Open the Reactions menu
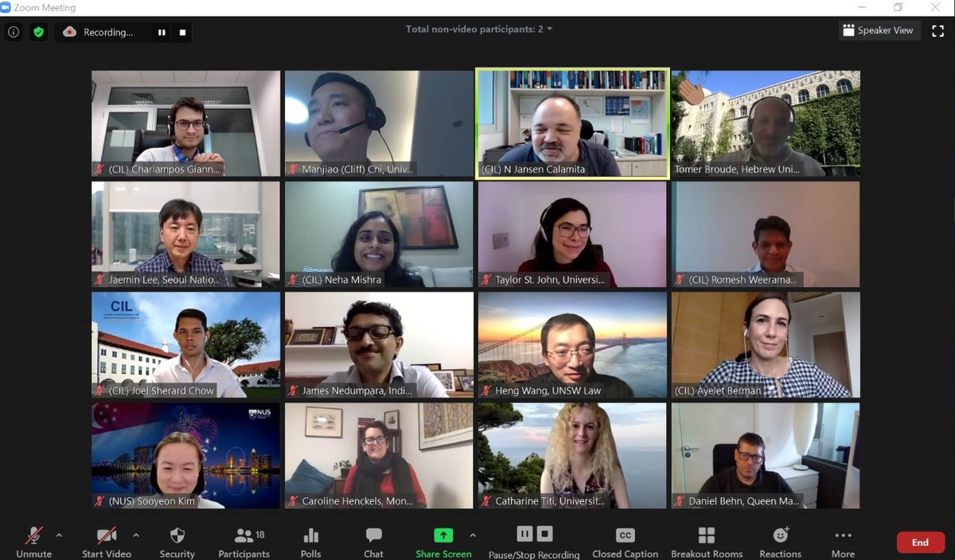 point(780,542)
